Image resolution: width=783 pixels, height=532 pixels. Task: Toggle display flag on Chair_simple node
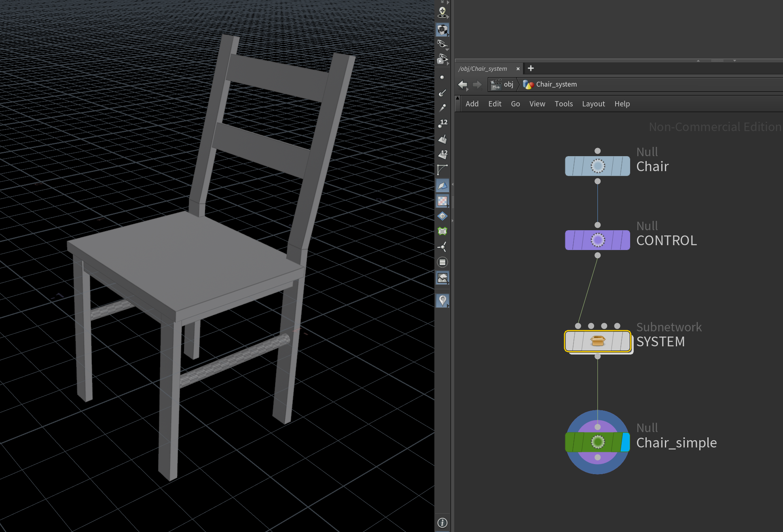(x=625, y=442)
